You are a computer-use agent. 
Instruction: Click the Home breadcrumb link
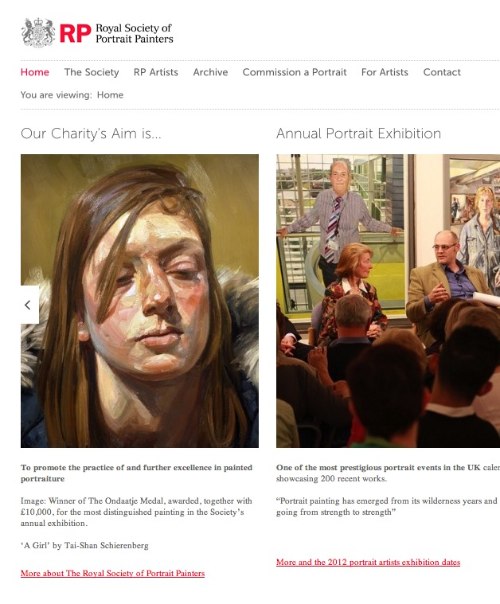pyautogui.click(x=110, y=95)
